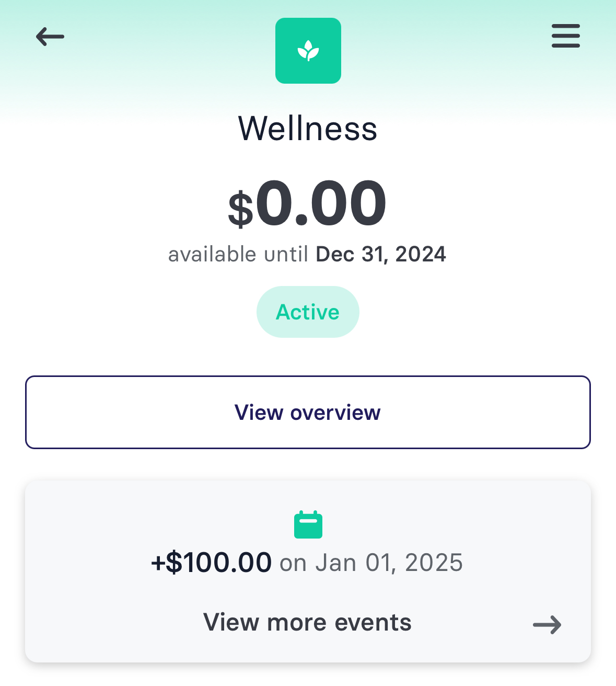Select the +$100.00 upcoming deposit amount

(211, 563)
